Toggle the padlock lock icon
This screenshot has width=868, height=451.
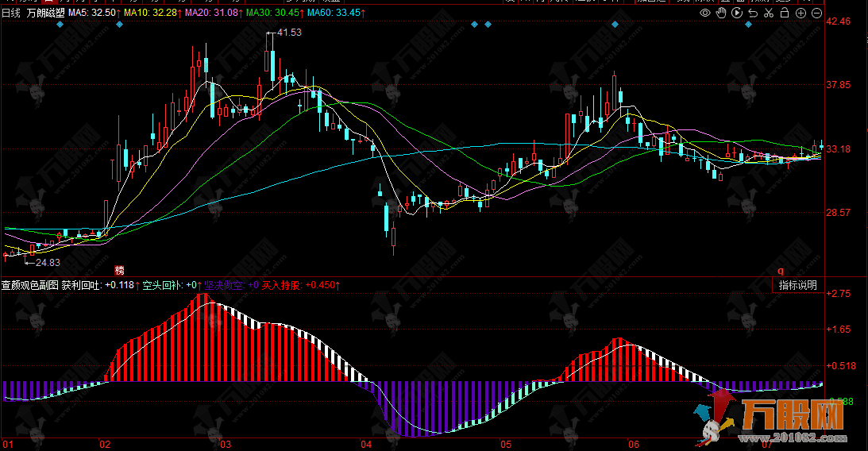[x=785, y=13]
